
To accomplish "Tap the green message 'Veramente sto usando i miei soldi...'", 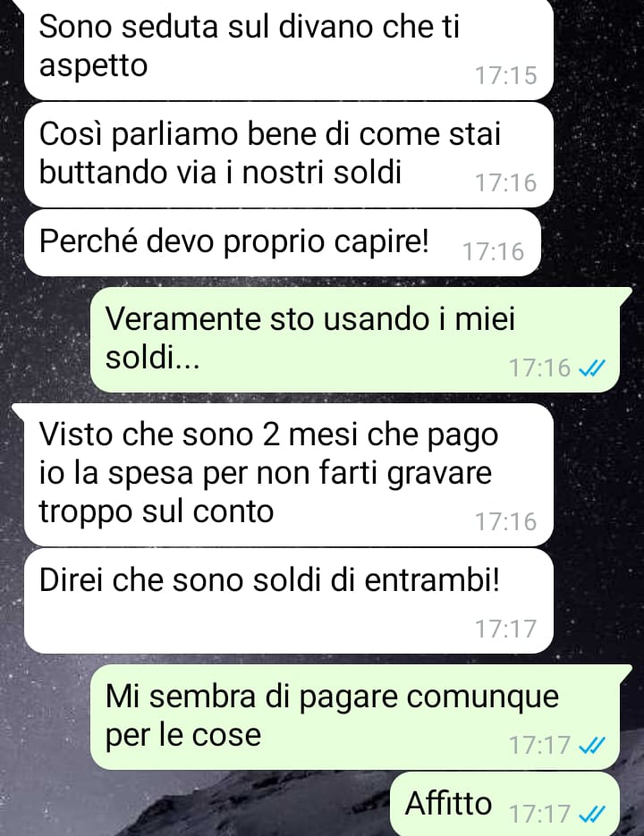I will [355, 340].
